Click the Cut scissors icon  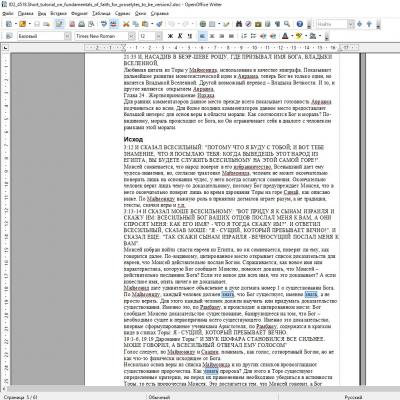tap(126, 24)
